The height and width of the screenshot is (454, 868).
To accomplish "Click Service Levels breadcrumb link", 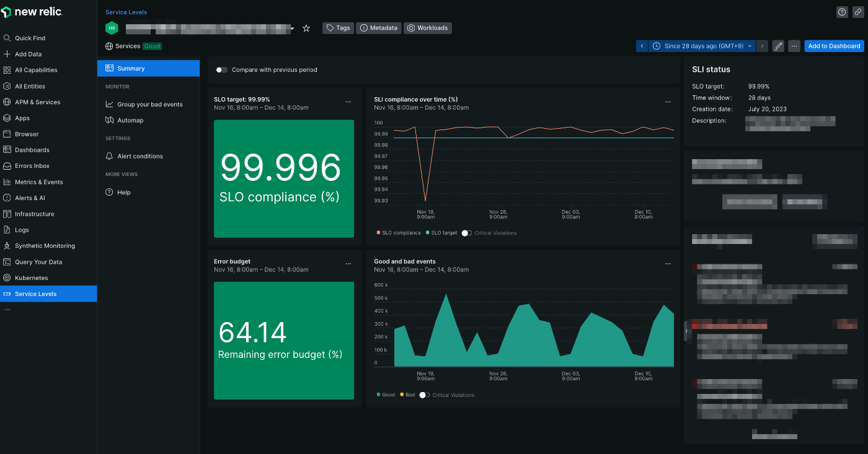I will (x=126, y=12).
